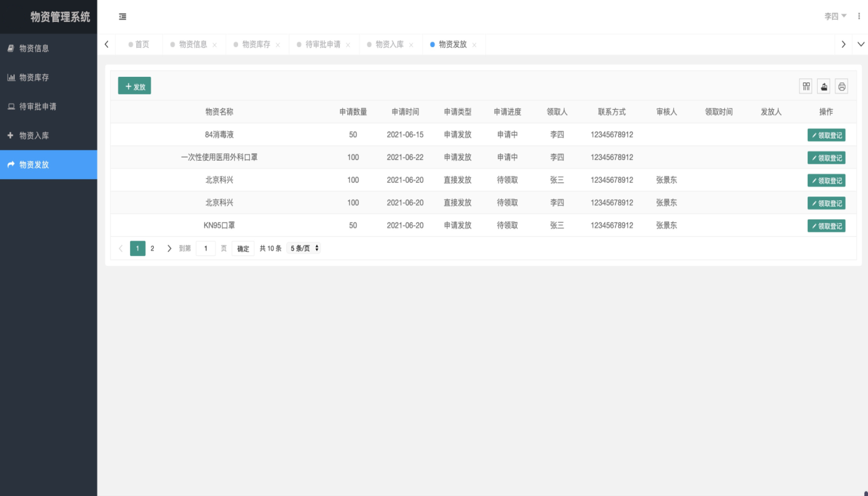The height and width of the screenshot is (496, 868).
Task: Open the 5条/页 page size selector
Action: click(x=304, y=249)
